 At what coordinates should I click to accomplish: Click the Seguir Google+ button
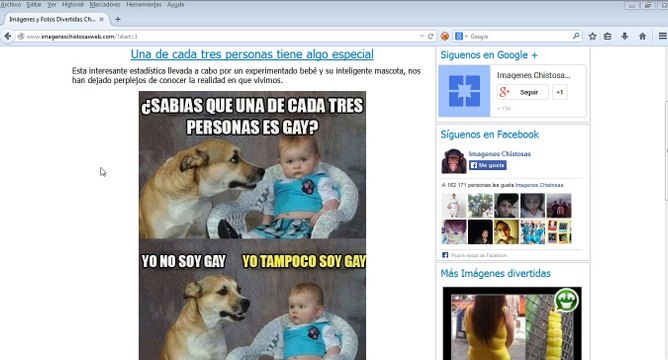[x=523, y=92]
